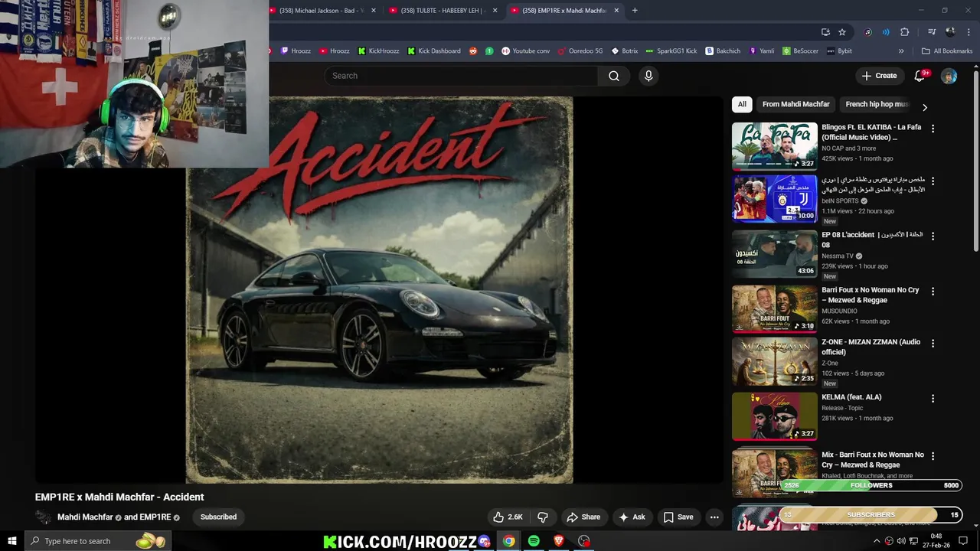Viewport: 980px width, 551px height.
Task: Open the Chrome extensions puzzle icon
Action: (904, 32)
